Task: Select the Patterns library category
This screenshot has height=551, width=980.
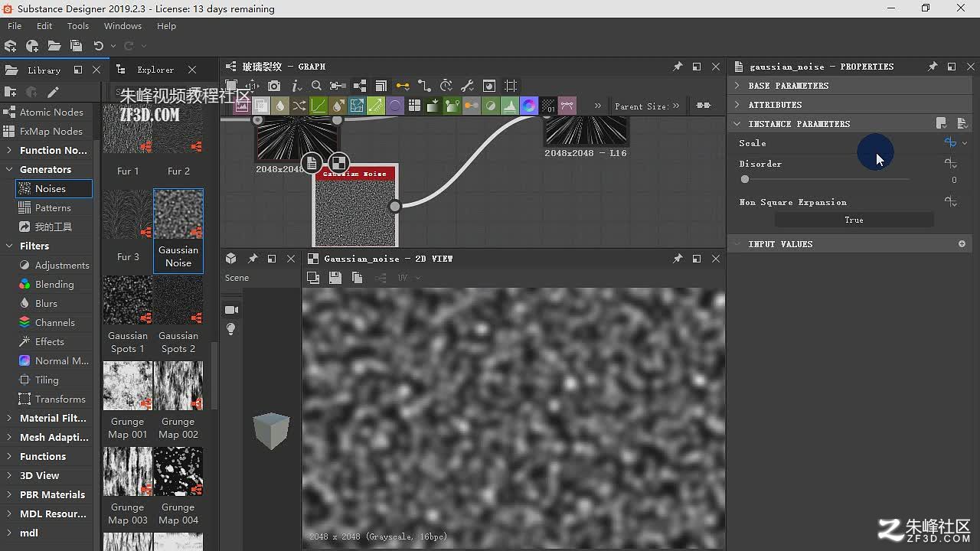Action: pyautogui.click(x=53, y=207)
